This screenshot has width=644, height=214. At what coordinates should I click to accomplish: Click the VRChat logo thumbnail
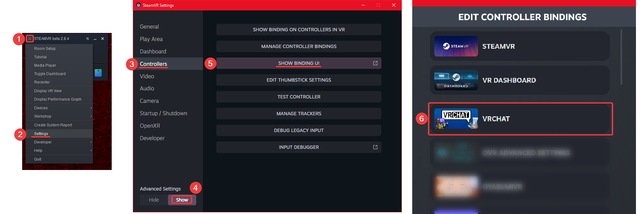pos(456,119)
